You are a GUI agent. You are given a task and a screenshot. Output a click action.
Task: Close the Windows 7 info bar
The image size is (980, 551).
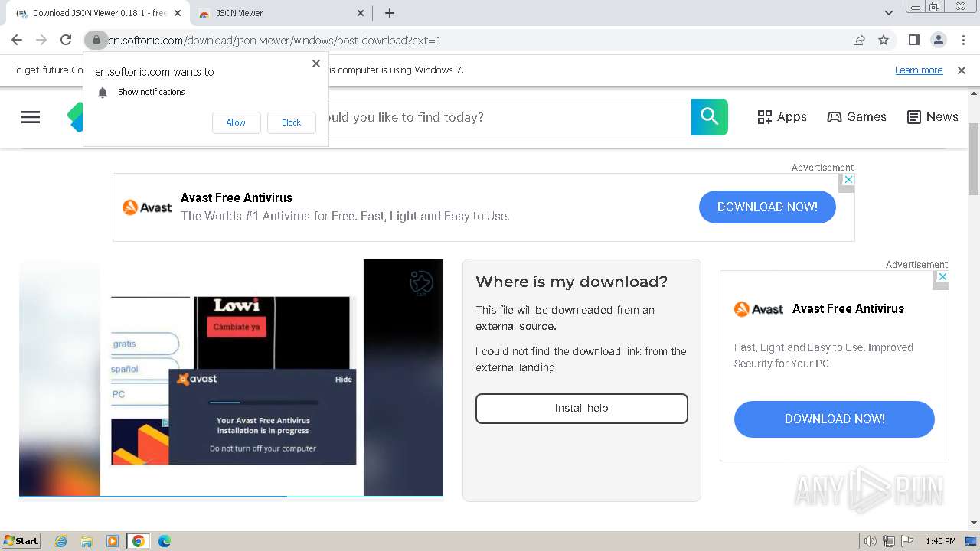962,70
